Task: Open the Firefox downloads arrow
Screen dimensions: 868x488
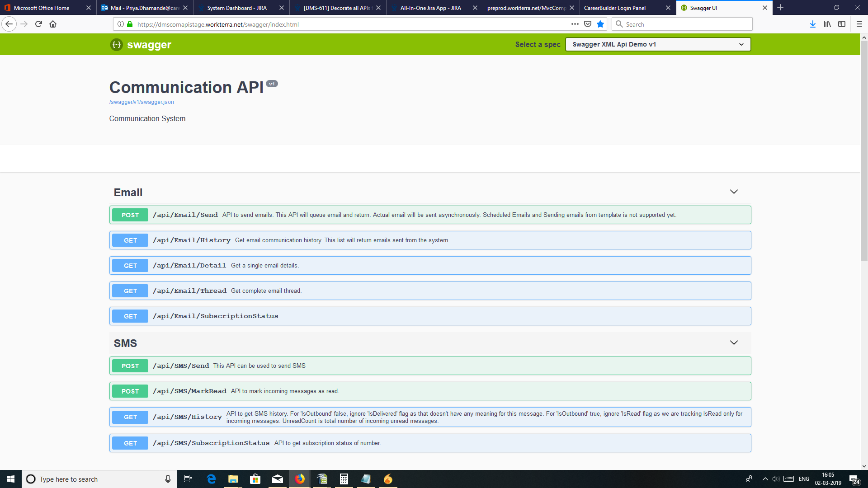Action: [812, 24]
